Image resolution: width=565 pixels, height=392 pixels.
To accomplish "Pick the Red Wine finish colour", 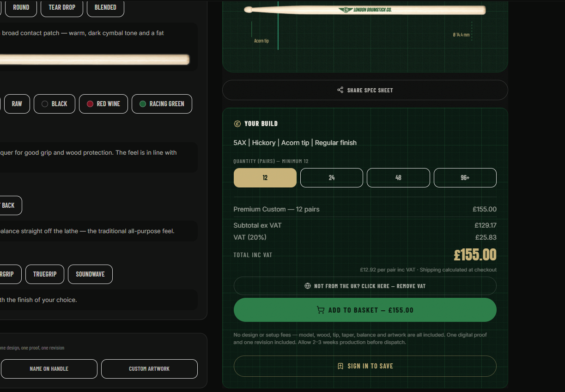I will point(103,104).
